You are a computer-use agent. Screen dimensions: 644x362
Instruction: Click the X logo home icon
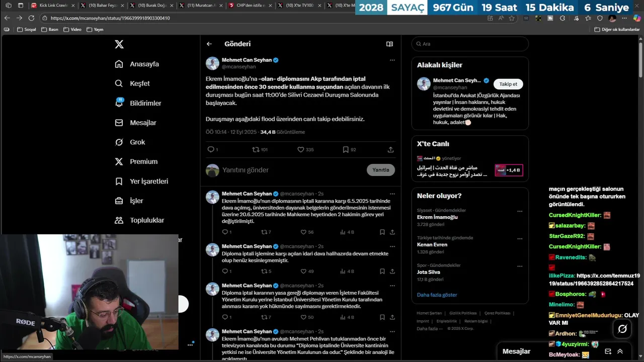[x=119, y=44]
